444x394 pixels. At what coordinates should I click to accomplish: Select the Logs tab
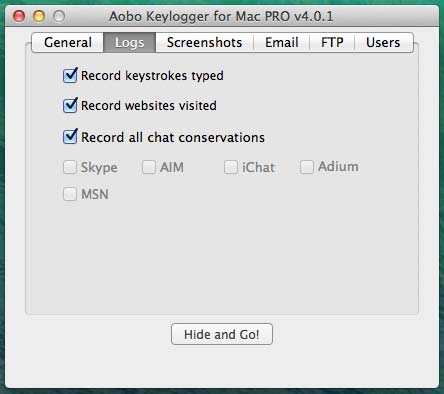[129, 43]
